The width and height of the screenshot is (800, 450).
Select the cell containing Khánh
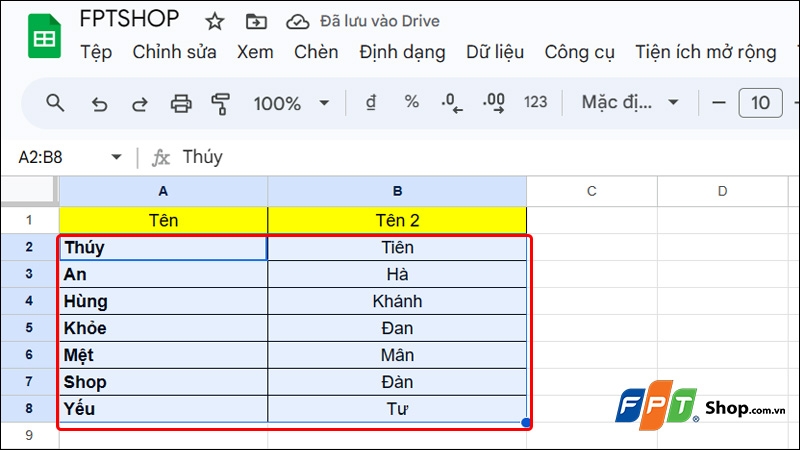pyautogui.click(x=397, y=301)
